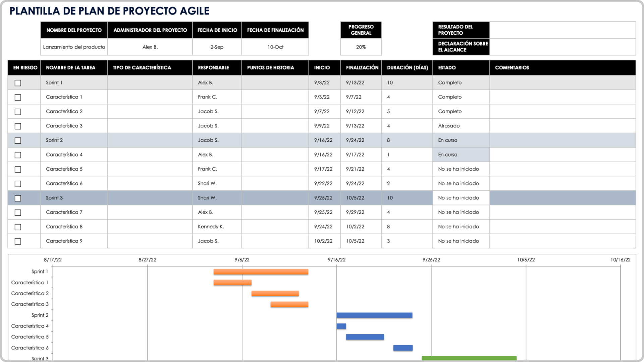Click the orange Característica 2 Gantt bar

click(275, 294)
